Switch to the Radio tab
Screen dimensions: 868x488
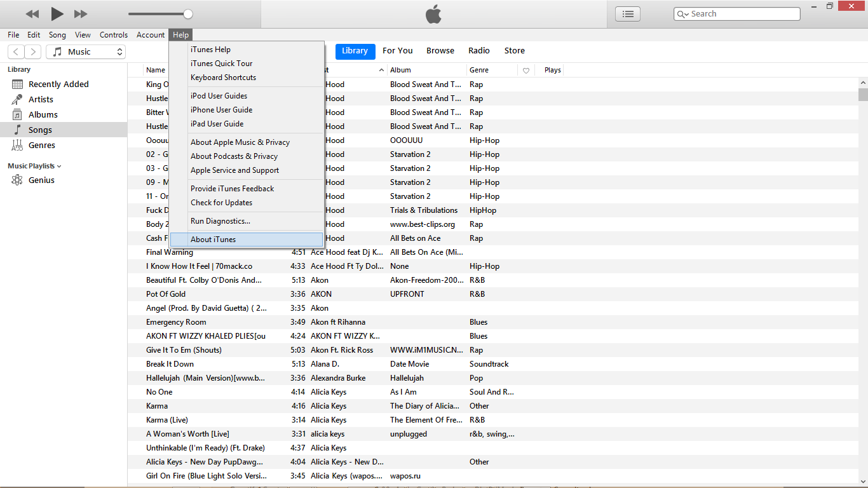(479, 51)
